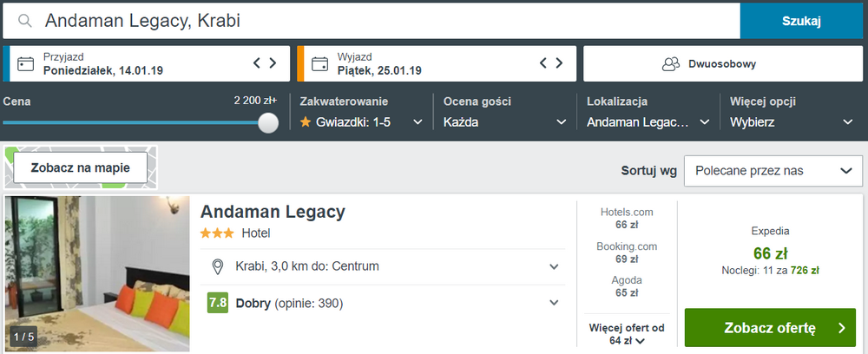Image resolution: width=868 pixels, height=354 pixels.
Task: Click the 7.8 rating badge
Action: click(218, 303)
